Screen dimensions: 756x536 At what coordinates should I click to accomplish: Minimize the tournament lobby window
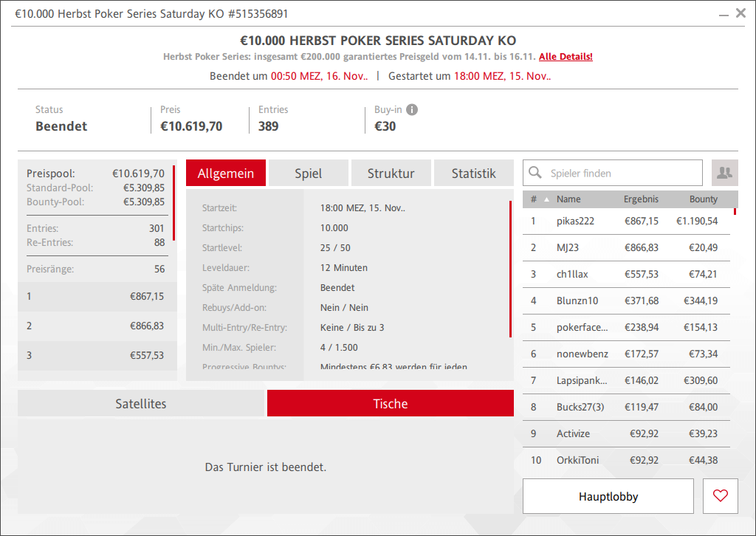click(723, 13)
